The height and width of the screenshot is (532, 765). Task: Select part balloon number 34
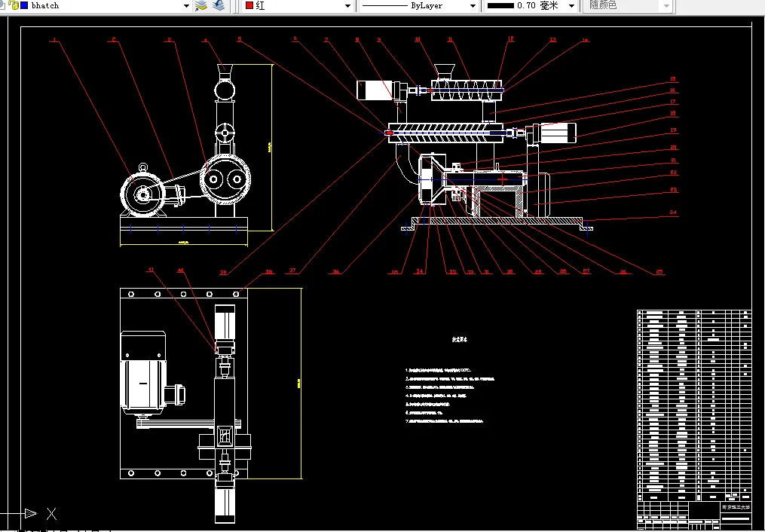point(420,271)
